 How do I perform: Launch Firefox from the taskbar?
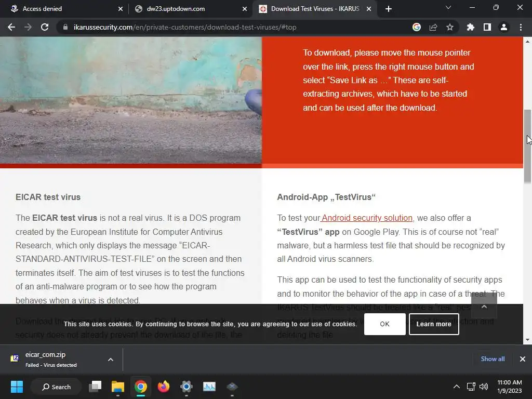coord(164,387)
